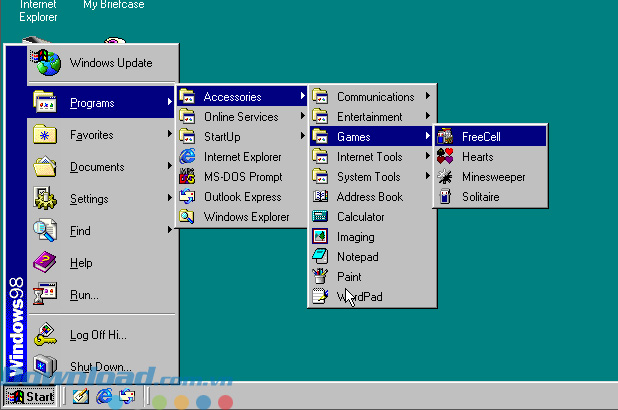This screenshot has width=618, height=410.
Task: Launch Internet Explorer from Quick Launch bar
Action: click(104, 396)
